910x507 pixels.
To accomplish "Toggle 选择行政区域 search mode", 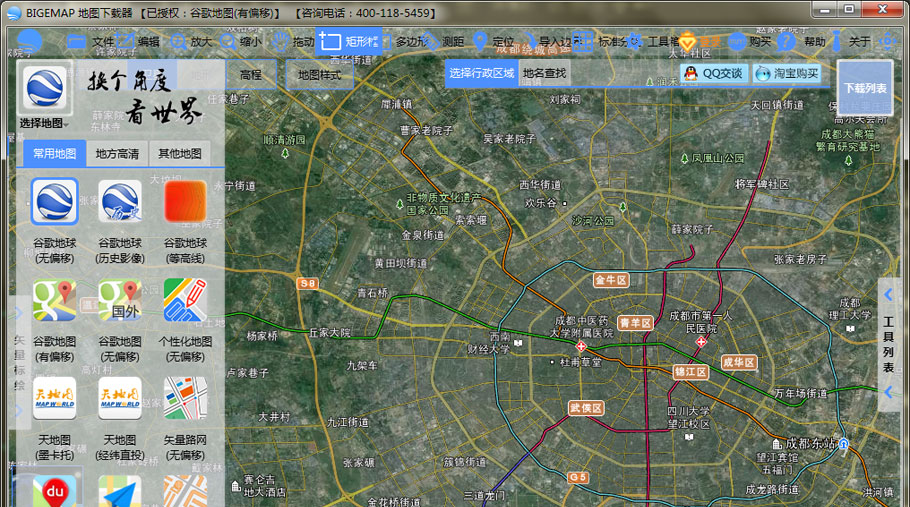I will click(482, 73).
